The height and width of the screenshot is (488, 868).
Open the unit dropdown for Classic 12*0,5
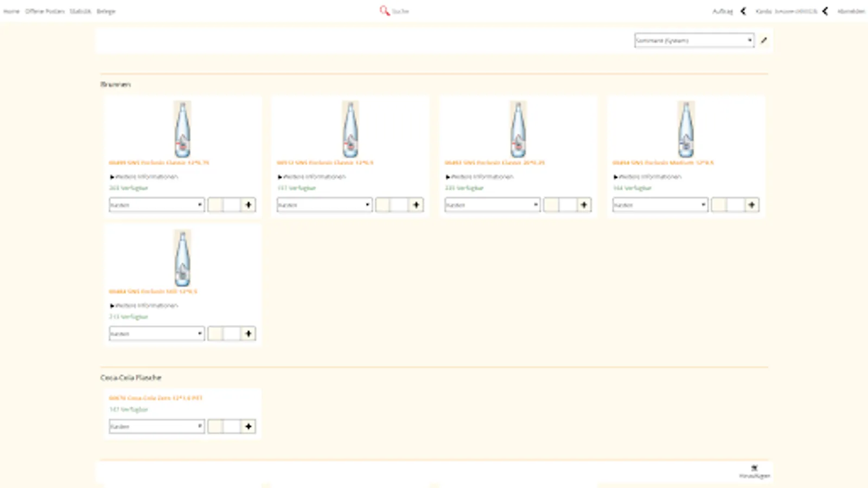pos(324,205)
